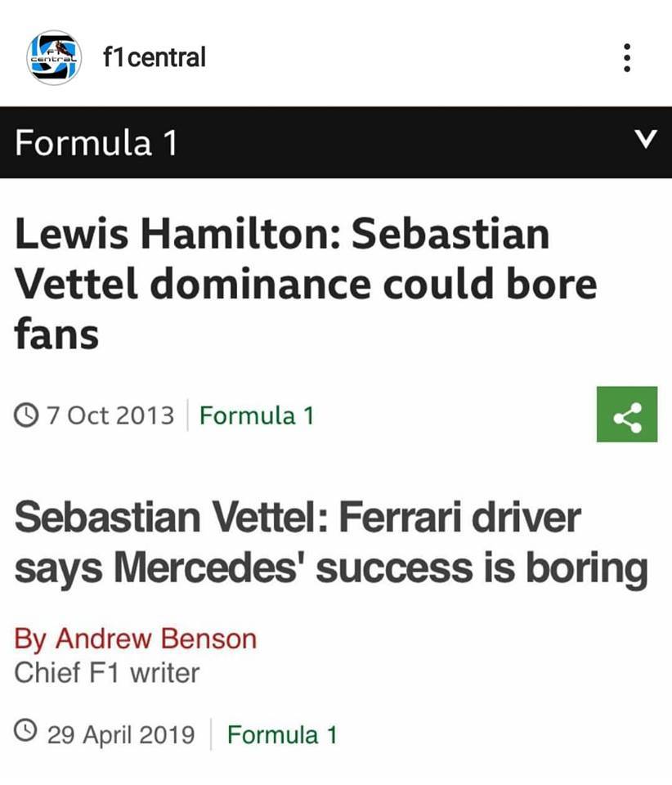672x785 pixels.
Task: Open the Formula 1 tag near 29 April 2019
Action: coord(281,734)
